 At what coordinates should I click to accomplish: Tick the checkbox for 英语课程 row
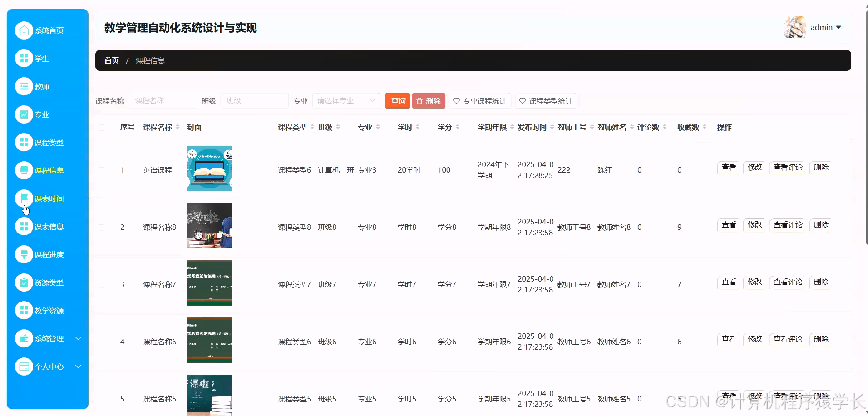tap(101, 170)
